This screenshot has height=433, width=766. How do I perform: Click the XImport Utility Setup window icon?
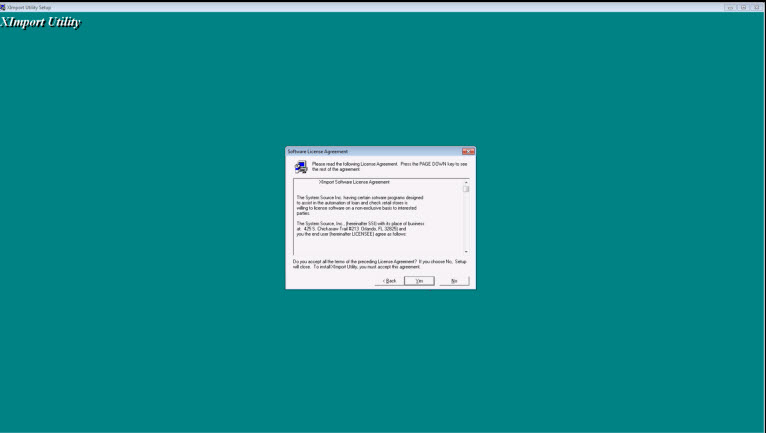tap(3, 7)
